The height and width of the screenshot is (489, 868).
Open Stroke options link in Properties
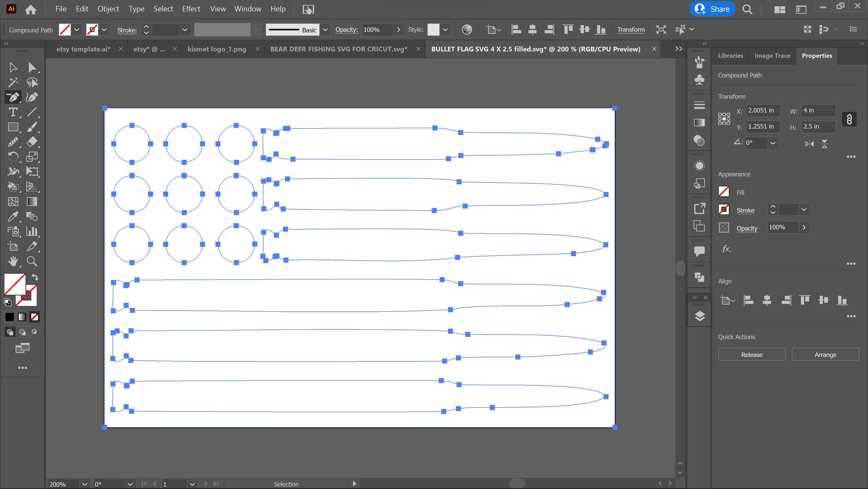745,210
